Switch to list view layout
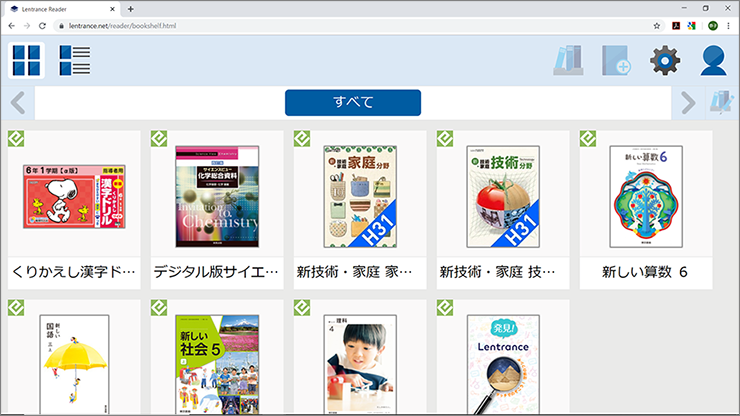The width and height of the screenshot is (740, 416). [75, 60]
